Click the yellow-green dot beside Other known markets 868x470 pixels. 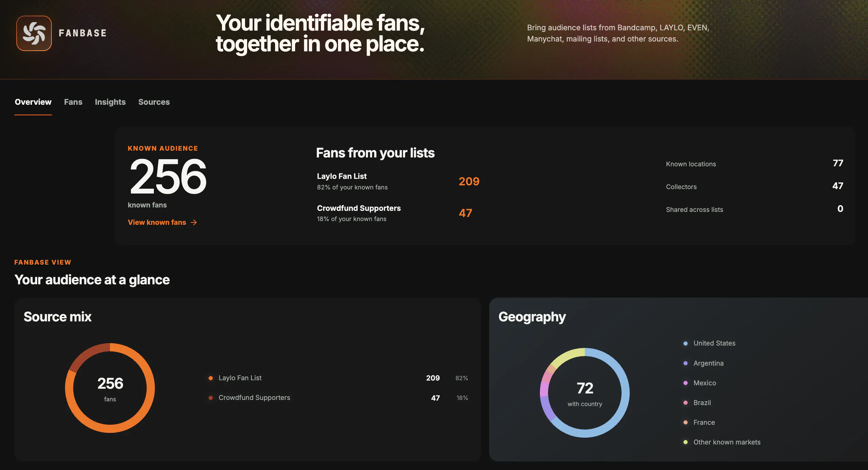pyautogui.click(x=686, y=442)
